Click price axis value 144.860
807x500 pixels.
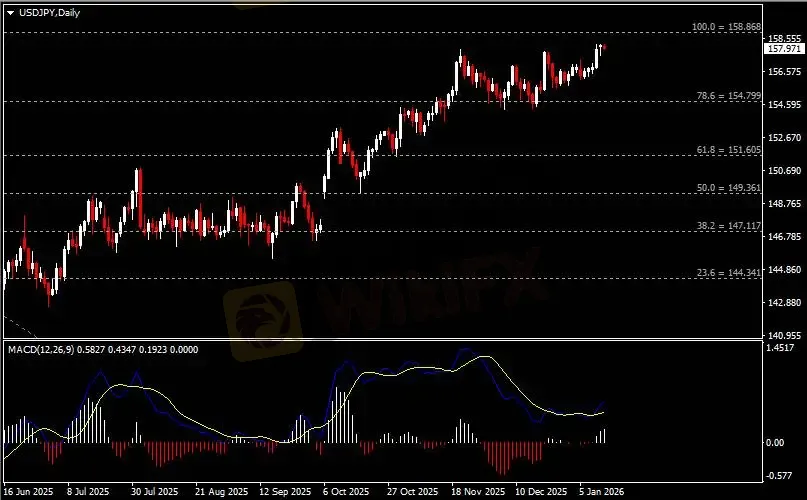click(x=784, y=270)
